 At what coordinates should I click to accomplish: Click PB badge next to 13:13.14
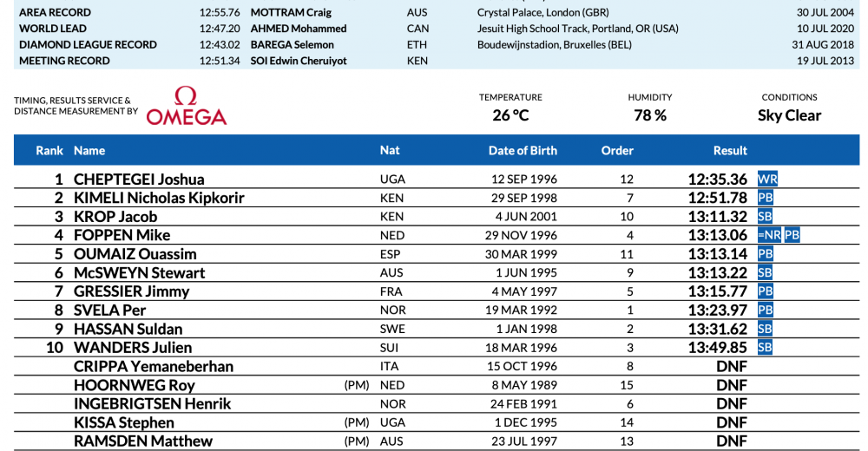coord(765,254)
